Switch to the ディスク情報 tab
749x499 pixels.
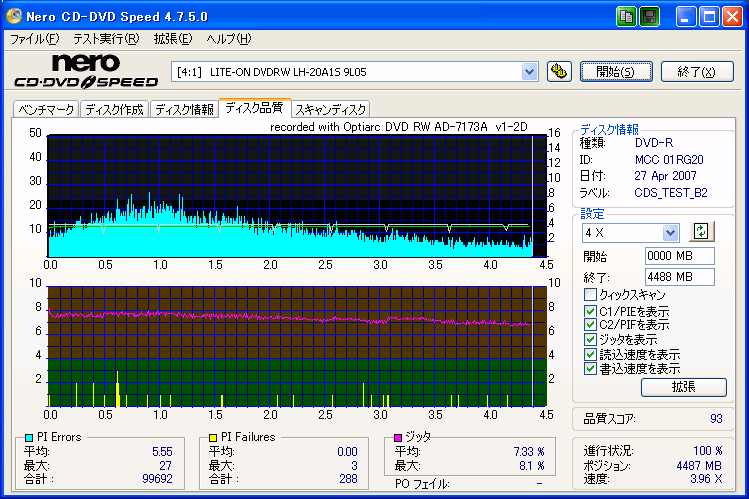pyautogui.click(x=184, y=110)
